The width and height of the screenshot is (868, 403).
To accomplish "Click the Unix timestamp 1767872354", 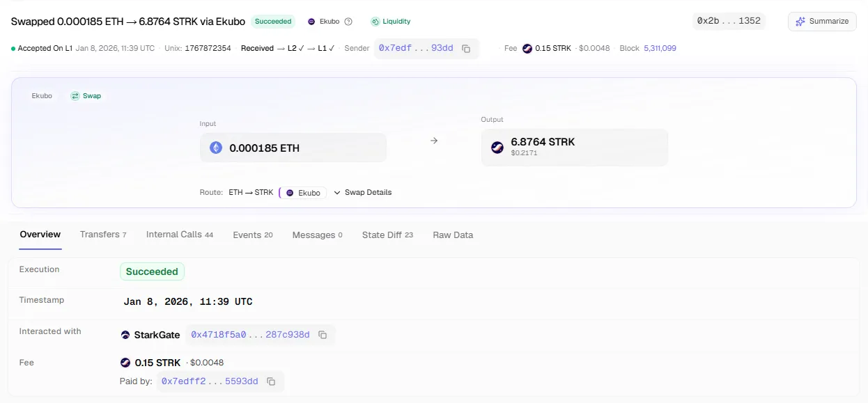I will pos(208,49).
